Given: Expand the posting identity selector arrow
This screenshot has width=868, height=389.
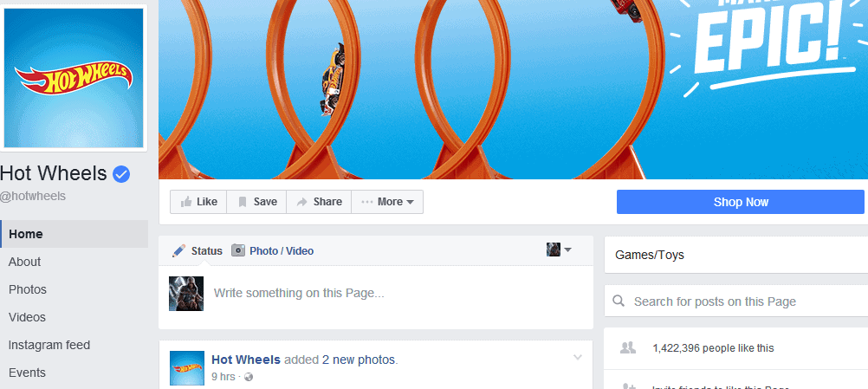Looking at the screenshot, I should tap(568, 250).
